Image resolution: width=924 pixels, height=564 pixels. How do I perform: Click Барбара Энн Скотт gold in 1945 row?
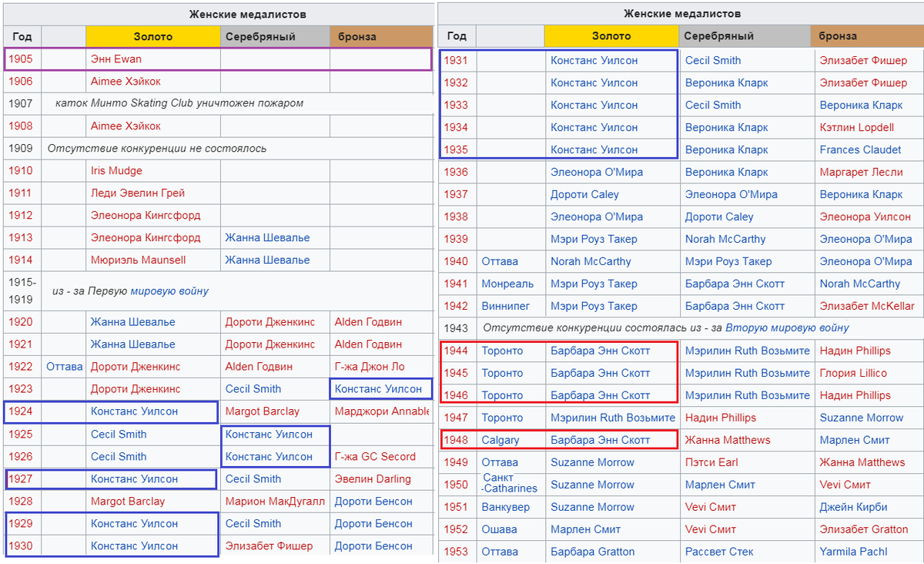pyautogui.click(x=600, y=373)
